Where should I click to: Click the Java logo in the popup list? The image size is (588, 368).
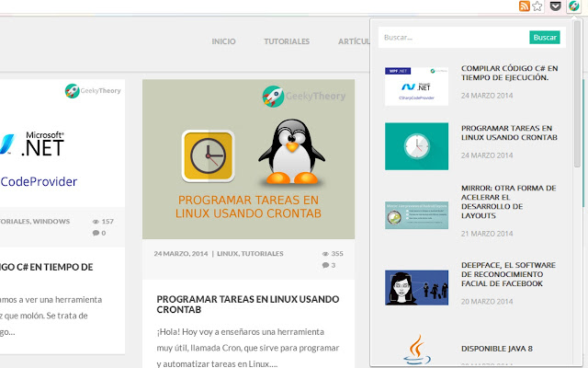pos(416,350)
